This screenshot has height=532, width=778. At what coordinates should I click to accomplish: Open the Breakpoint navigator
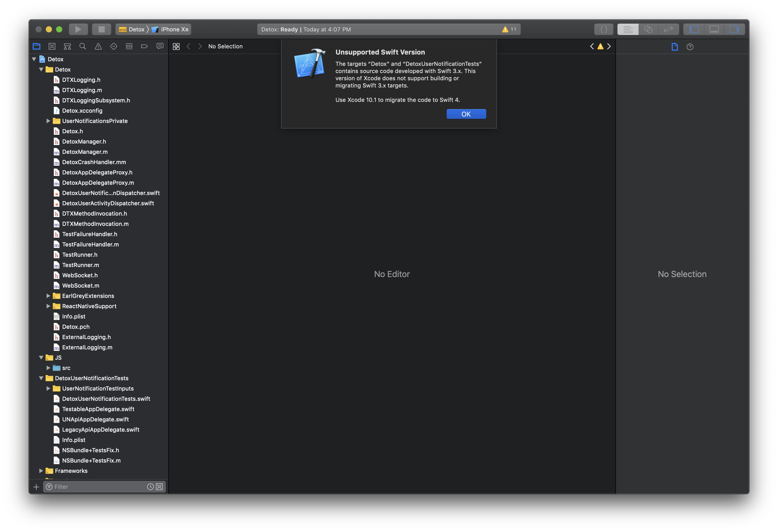click(x=144, y=46)
